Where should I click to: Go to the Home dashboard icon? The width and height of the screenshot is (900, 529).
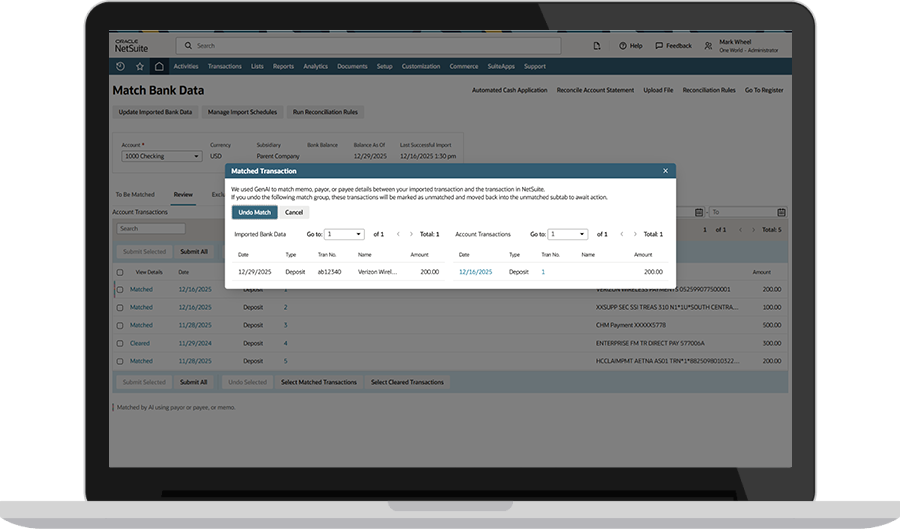tap(159, 67)
